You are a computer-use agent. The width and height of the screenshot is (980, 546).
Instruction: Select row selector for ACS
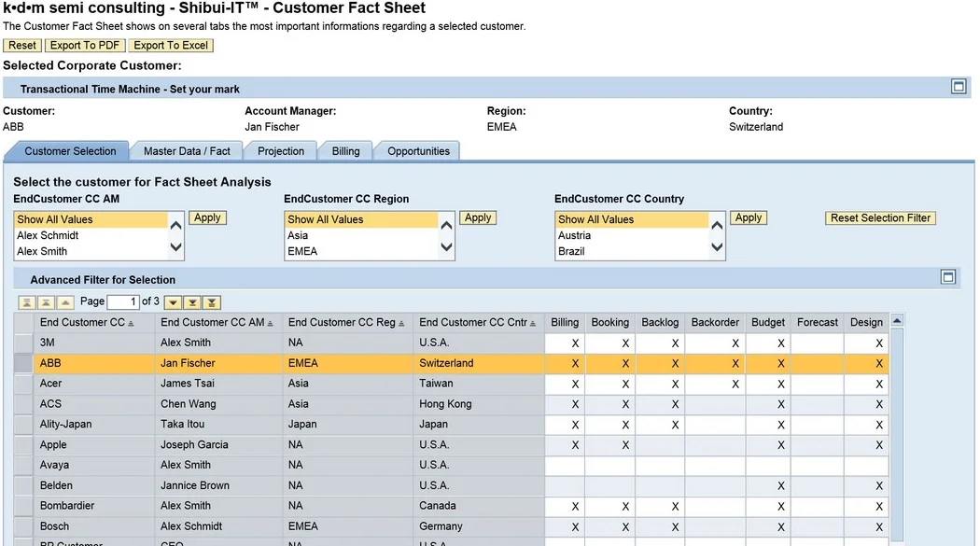pyautogui.click(x=23, y=403)
